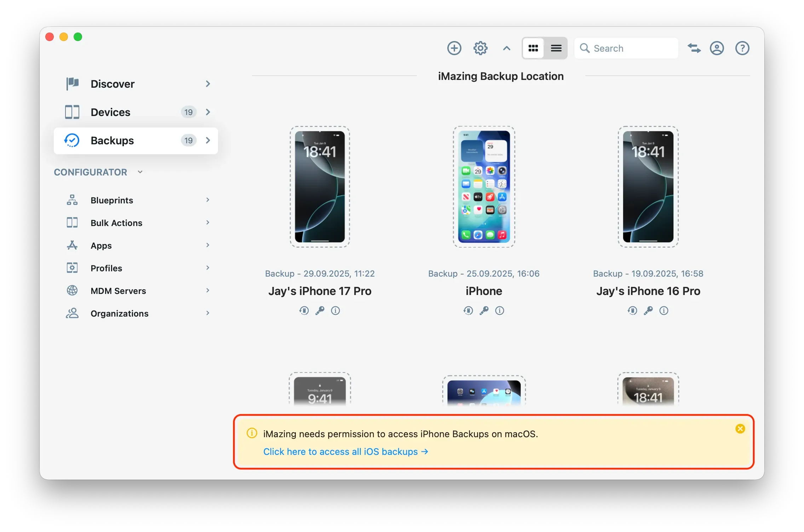
Task: Dismiss the yellow permission banner
Action: point(740,429)
